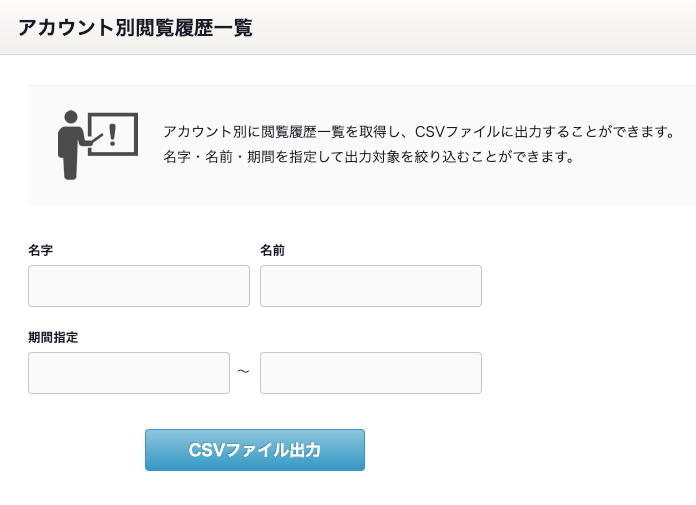The height and width of the screenshot is (505, 696).
Task: Click the presenter with whiteboard icon
Action: (98, 145)
